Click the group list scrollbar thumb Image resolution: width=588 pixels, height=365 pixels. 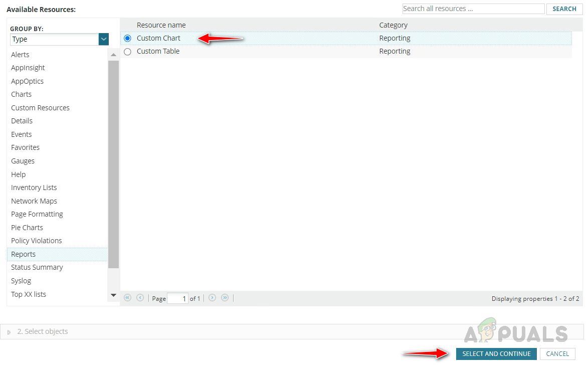(x=114, y=164)
